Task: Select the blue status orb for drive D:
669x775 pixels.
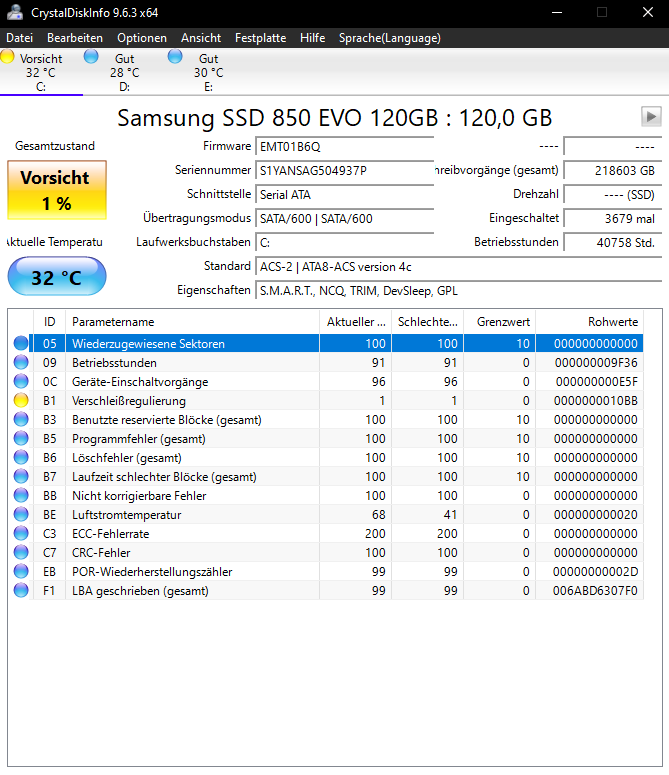Action: tap(91, 56)
